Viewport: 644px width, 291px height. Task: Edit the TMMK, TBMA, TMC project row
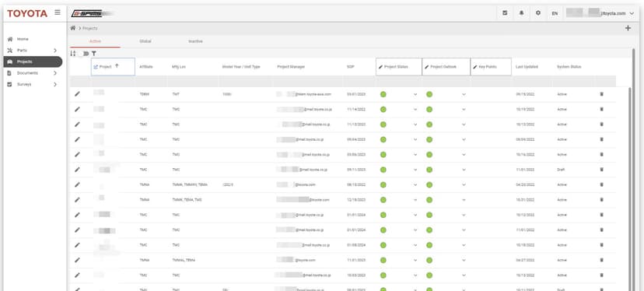tap(77, 200)
